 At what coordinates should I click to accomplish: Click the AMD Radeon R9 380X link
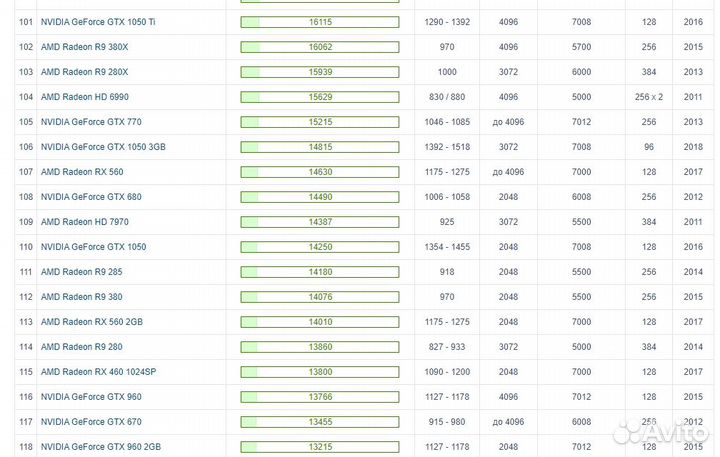coord(84,47)
